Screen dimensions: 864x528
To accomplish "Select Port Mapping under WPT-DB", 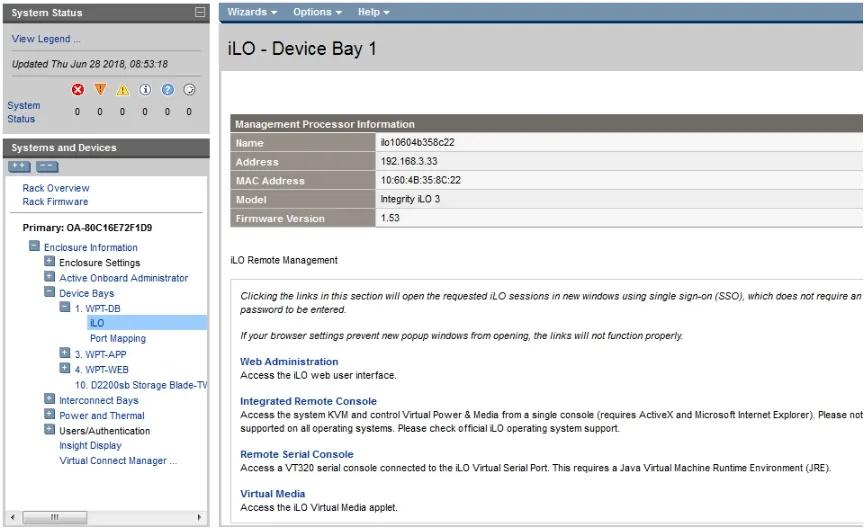I will click(x=117, y=338).
